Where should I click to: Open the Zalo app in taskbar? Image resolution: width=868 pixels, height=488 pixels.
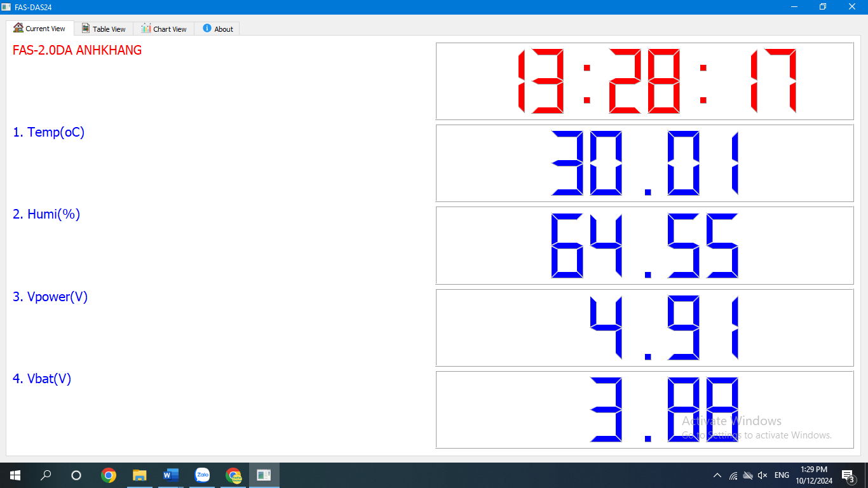(x=202, y=475)
